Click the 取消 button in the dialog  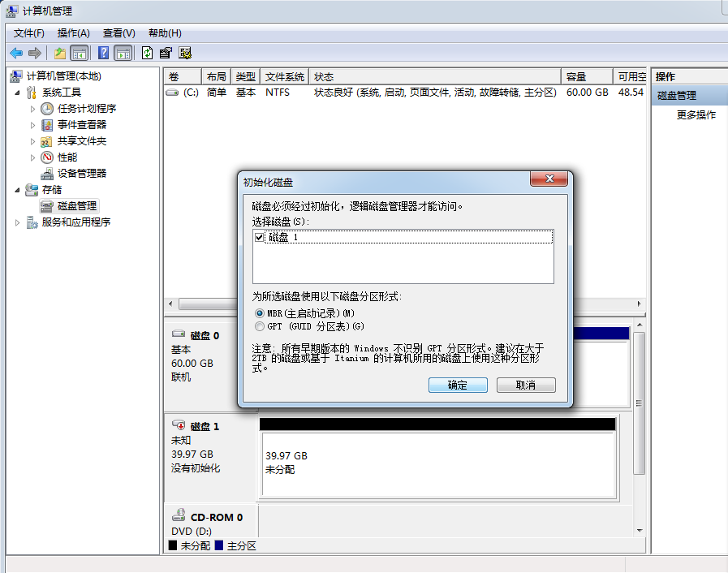click(x=528, y=385)
